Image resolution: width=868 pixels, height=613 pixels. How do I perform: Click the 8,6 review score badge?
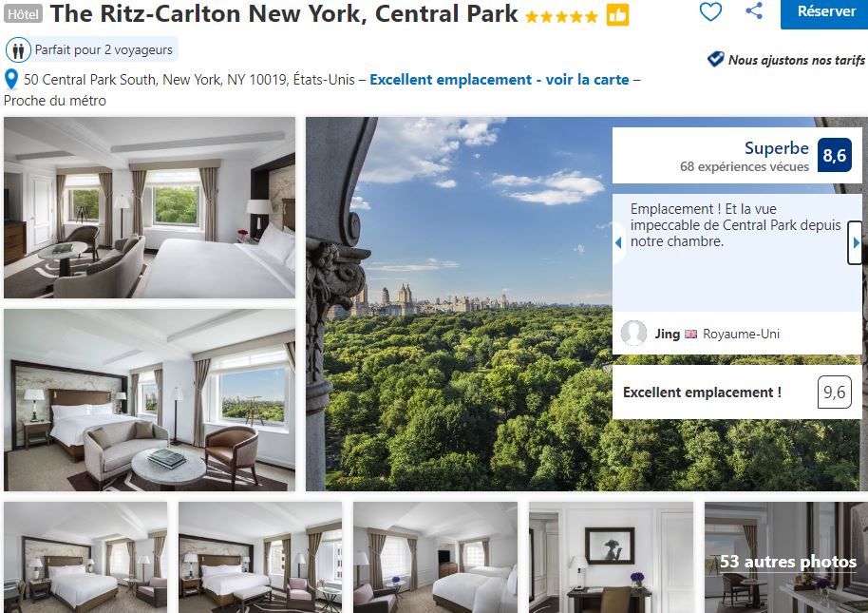point(834,155)
